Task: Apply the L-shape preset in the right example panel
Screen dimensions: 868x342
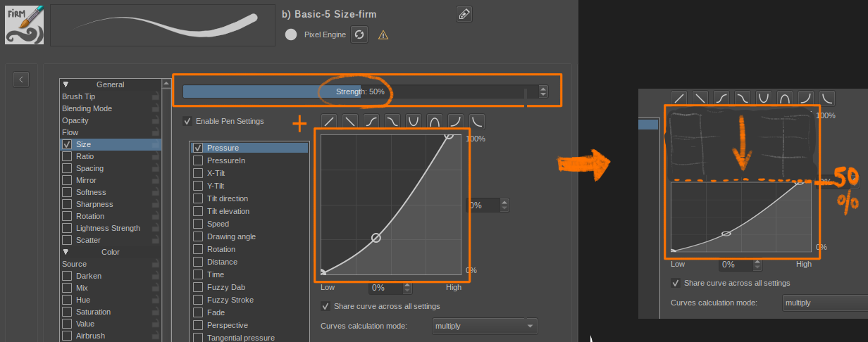Action: [827, 97]
